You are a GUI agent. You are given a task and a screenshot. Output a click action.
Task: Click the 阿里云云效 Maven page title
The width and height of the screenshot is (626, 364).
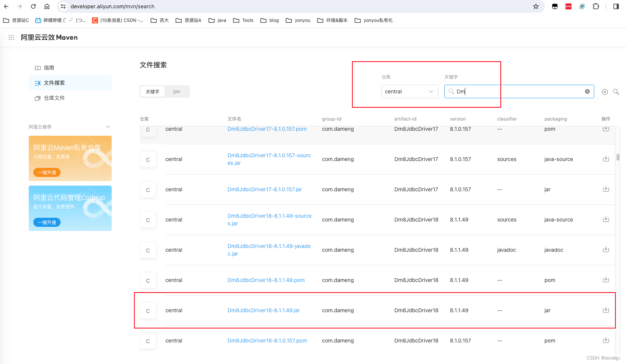click(x=49, y=37)
